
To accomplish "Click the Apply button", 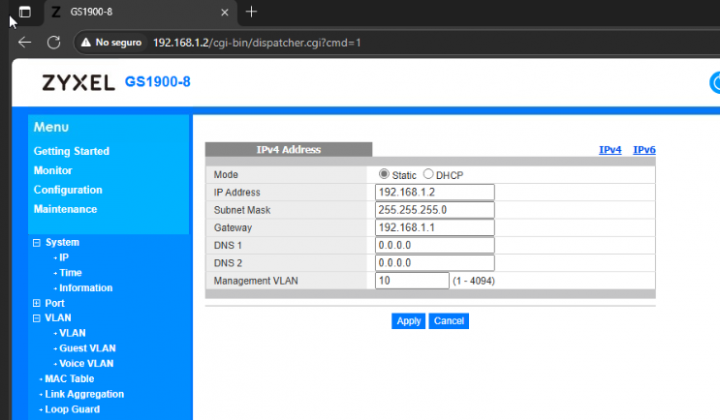I will pyautogui.click(x=408, y=321).
